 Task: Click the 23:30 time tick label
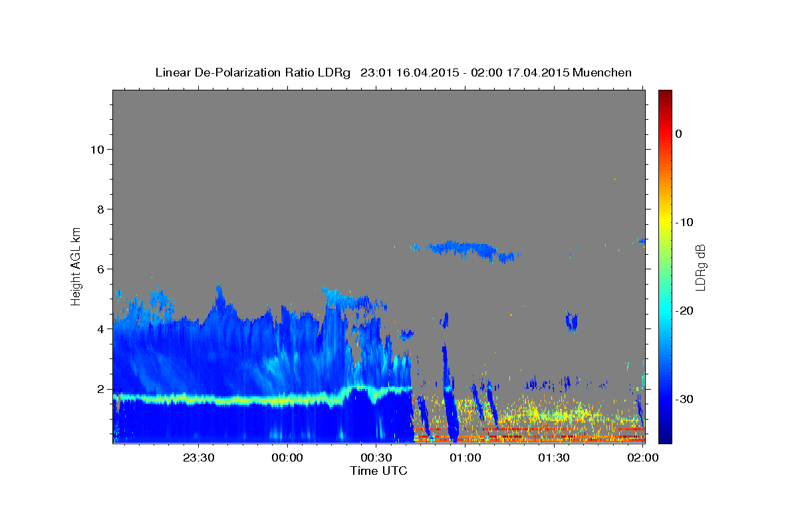(199, 458)
